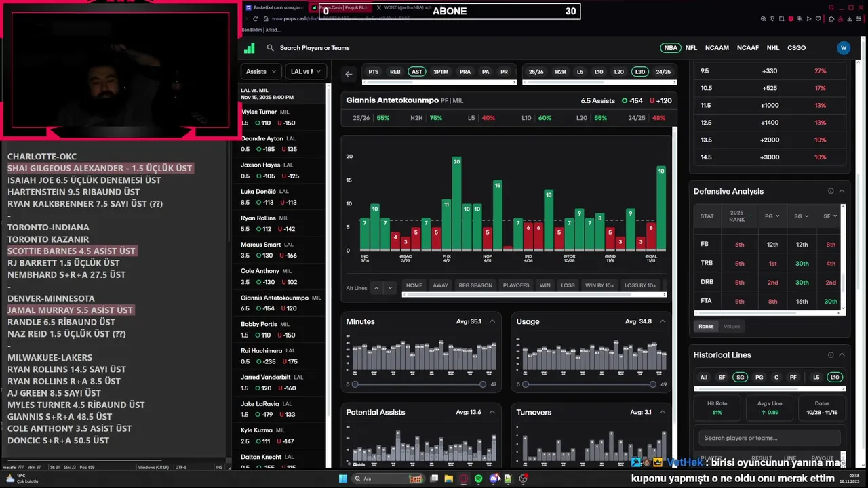Select the 3PTM stat pill
This screenshot has height=488, width=868.
[x=441, y=72]
